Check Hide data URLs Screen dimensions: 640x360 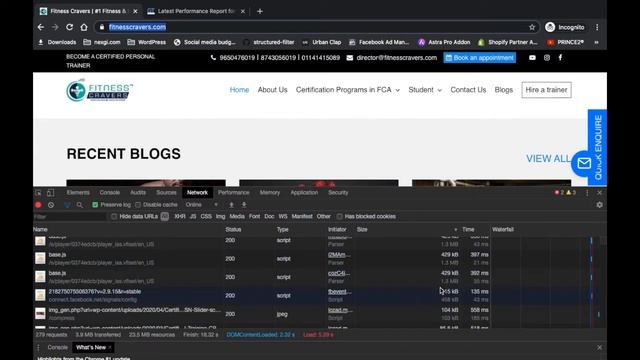pos(114,217)
